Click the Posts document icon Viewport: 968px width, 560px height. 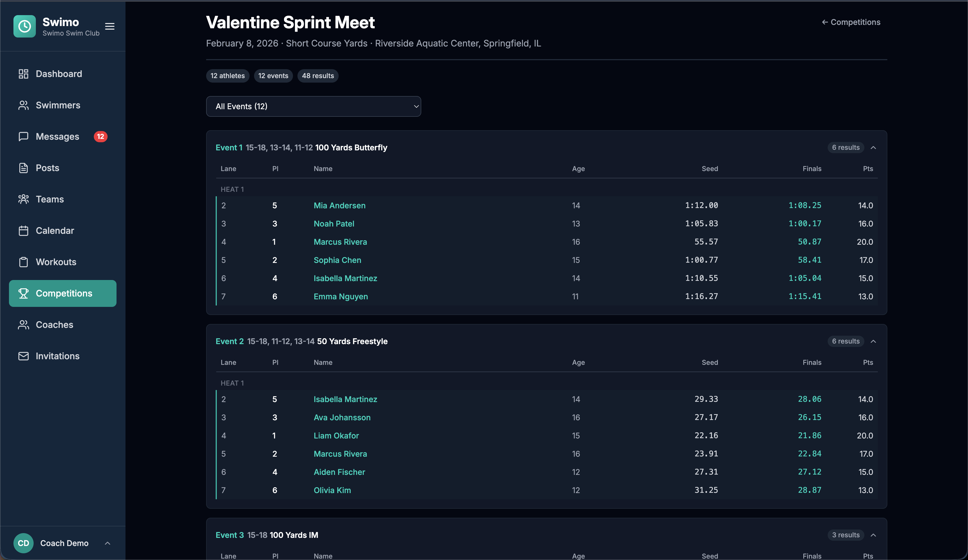pos(24,168)
